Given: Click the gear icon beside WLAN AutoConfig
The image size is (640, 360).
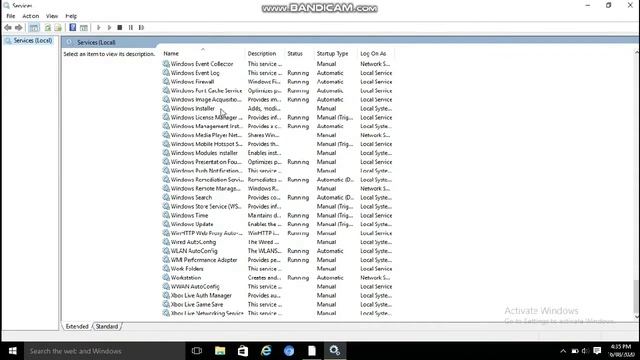Looking at the screenshot, I should coord(166,251).
